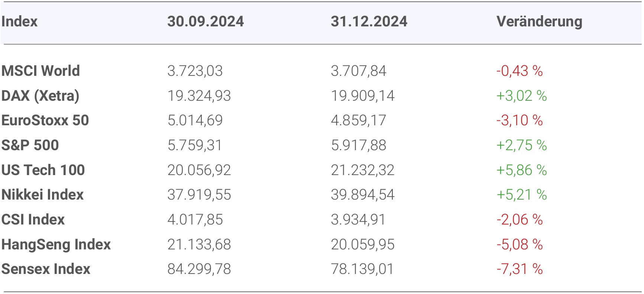Select the Nikkei December value 39.894,54
This screenshot has width=644, height=294.
pyautogui.click(x=363, y=195)
